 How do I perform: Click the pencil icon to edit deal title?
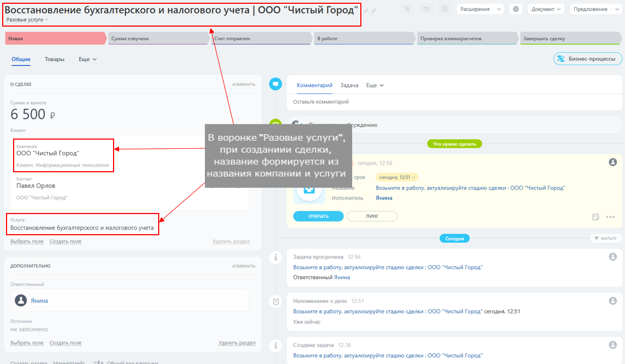click(x=366, y=11)
